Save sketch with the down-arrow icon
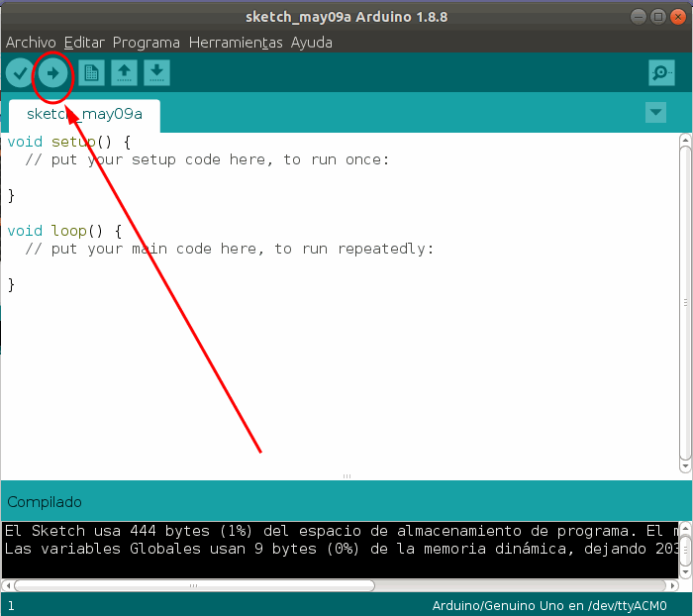 coord(156,73)
